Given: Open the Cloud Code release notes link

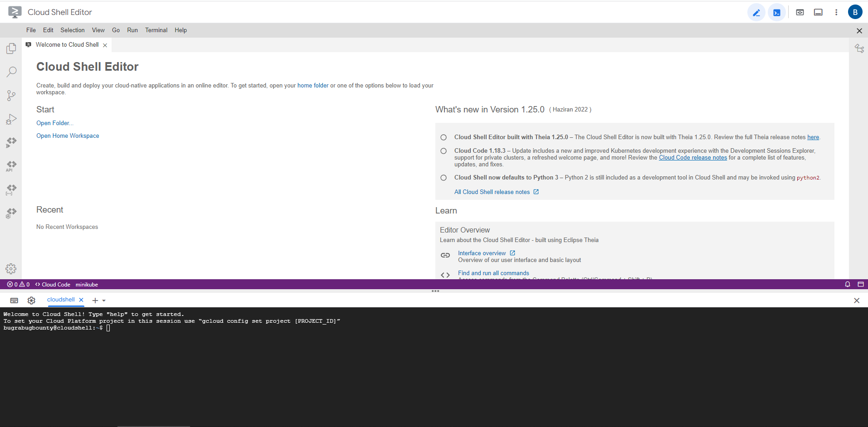Looking at the screenshot, I should pyautogui.click(x=692, y=158).
